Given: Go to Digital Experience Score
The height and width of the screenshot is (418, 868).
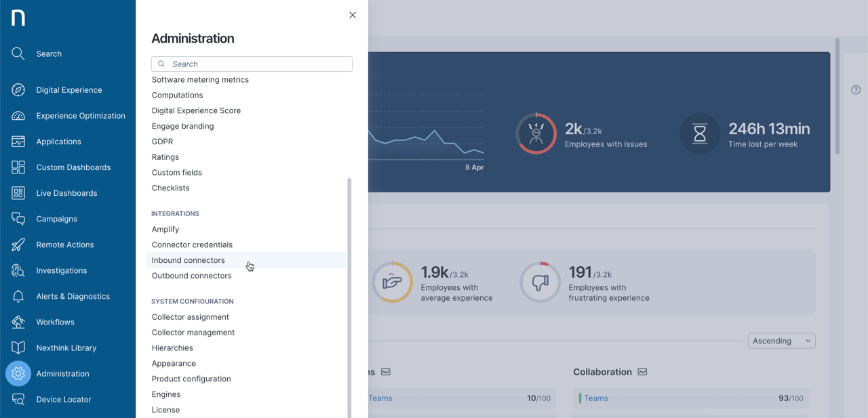Looking at the screenshot, I should pos(196,110).
